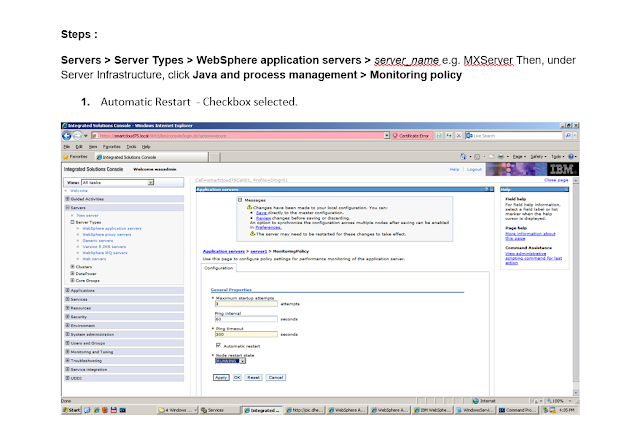Open the View All tasks dropdown
The width and height of the screenshot is (640, 439).
(118, 182)
